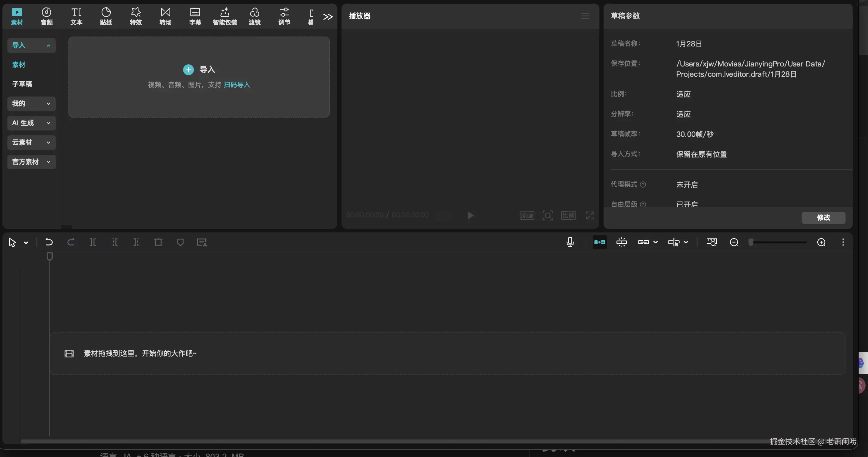Click the delete trash icon in toolbar
The width and height of the screenshot is (868, 457).
click(x=158, y=242)
